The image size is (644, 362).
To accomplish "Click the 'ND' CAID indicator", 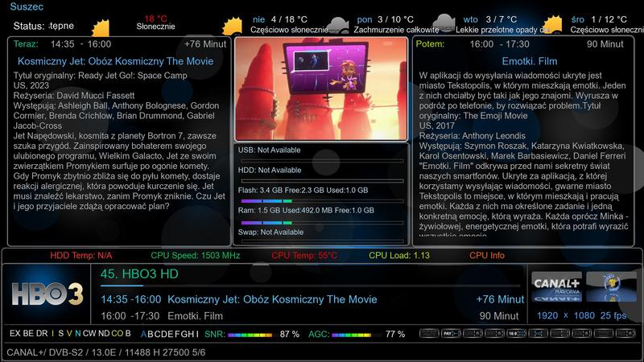I will 104,333.
